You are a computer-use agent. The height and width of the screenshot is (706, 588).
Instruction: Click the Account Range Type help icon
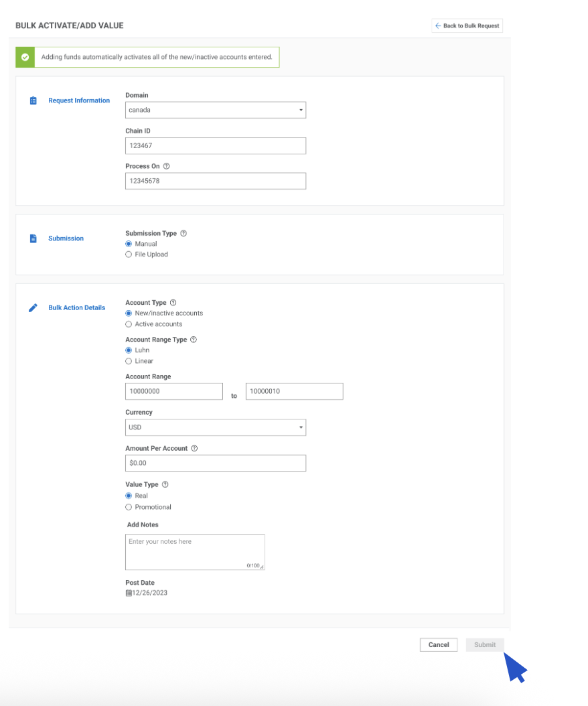194,340
